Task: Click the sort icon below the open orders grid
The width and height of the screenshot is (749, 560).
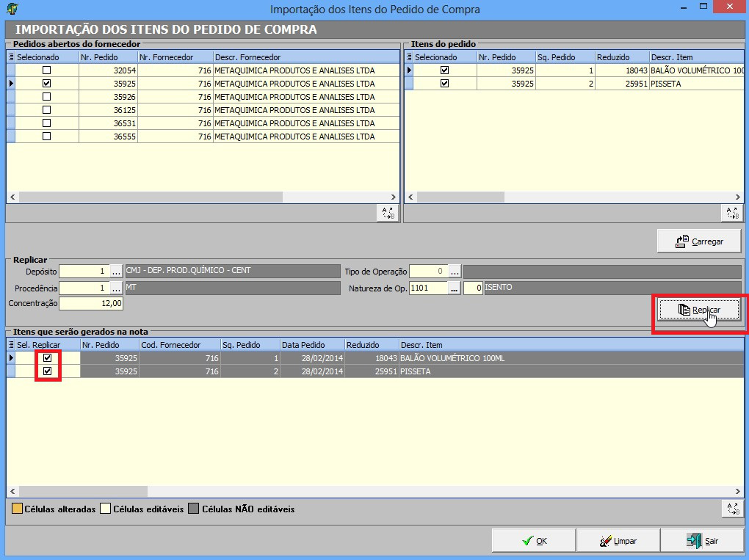Action: 387,213
